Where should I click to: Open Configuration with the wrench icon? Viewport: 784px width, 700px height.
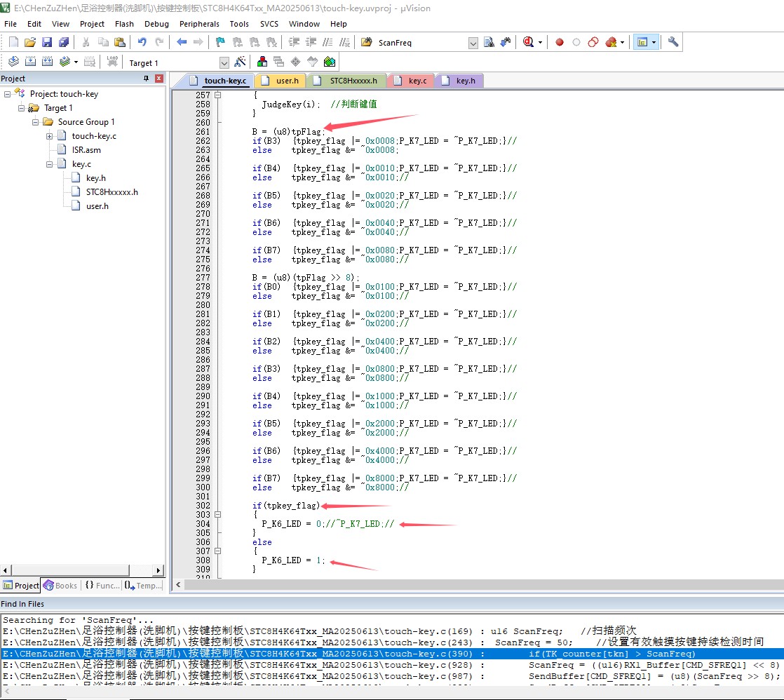coord(673,43)
